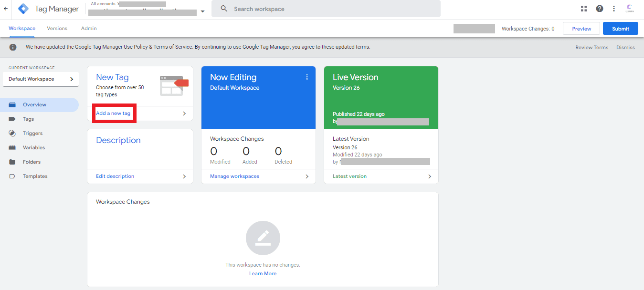Image resolution: width=644 pixels, height=290 pixels.
Task: Expand the container selector dropdown arrow
Action: (203, 11)
